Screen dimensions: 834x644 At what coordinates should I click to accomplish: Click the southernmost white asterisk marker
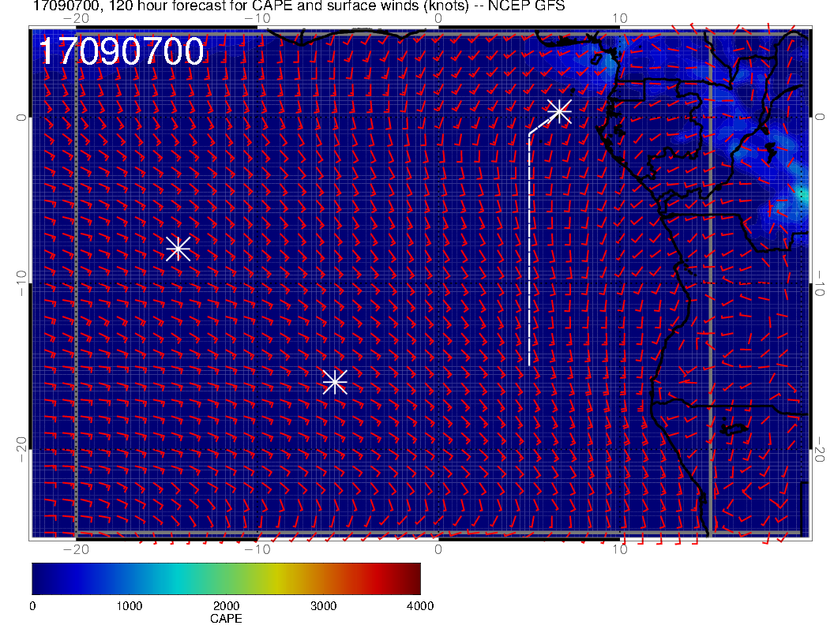[335, 382]
